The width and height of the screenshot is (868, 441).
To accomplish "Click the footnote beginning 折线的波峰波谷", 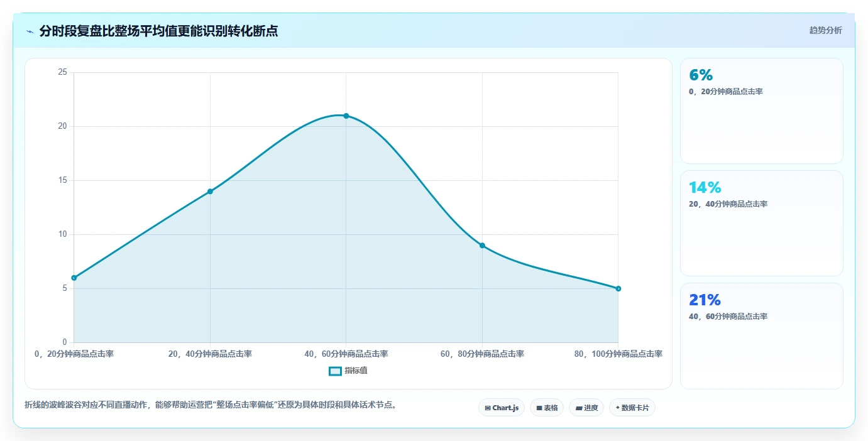I will coord(211,405).
